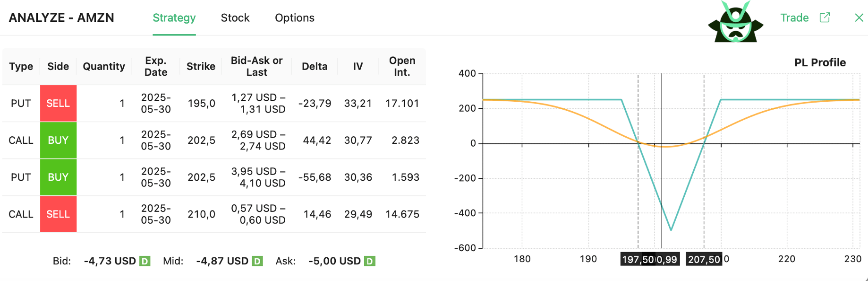Sort table by Open Int. column header
868x281 pixels.
click(402, 66)
